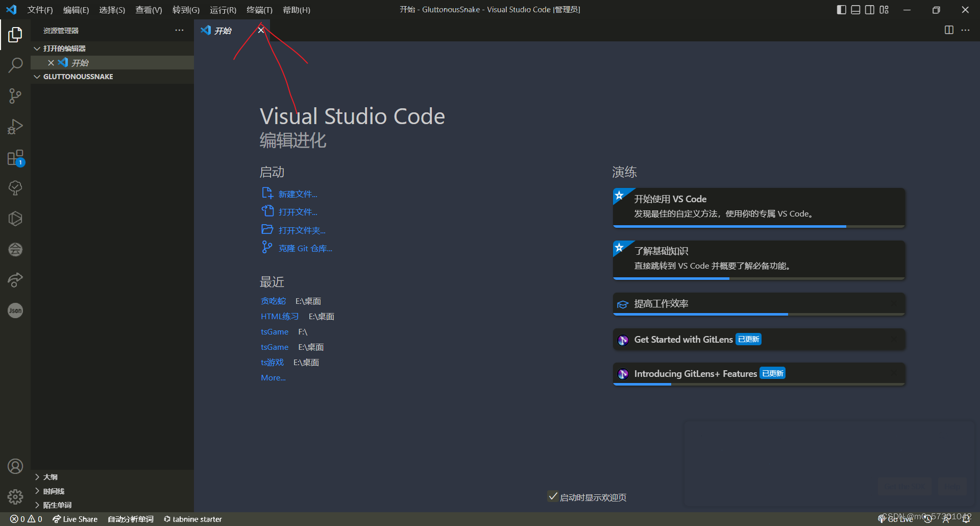Open recent project HTML练习
The image size is (980, 526).
280,317
